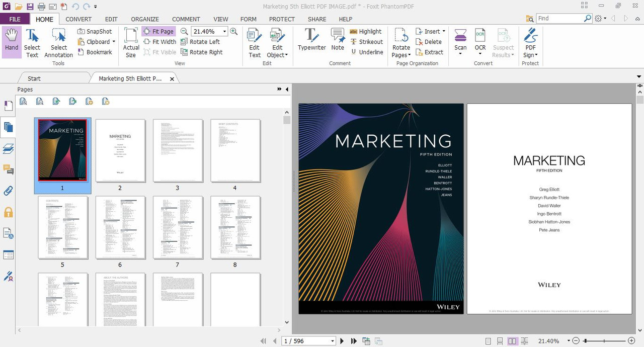Select the Typewriter tool
Image resolution: width=644 pixels, height=347 pixels.
[311, 39]
